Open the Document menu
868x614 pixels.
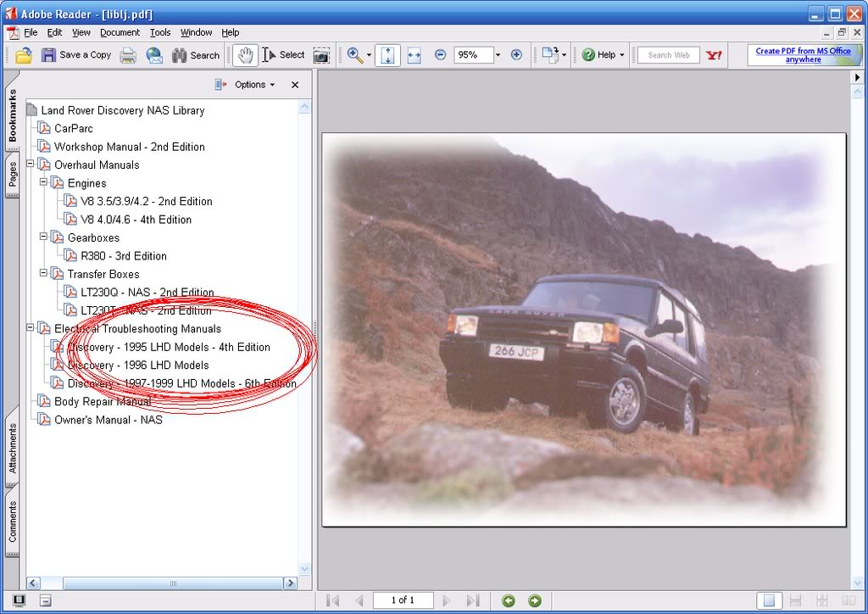pyautogui.click(x=120, y=33)
